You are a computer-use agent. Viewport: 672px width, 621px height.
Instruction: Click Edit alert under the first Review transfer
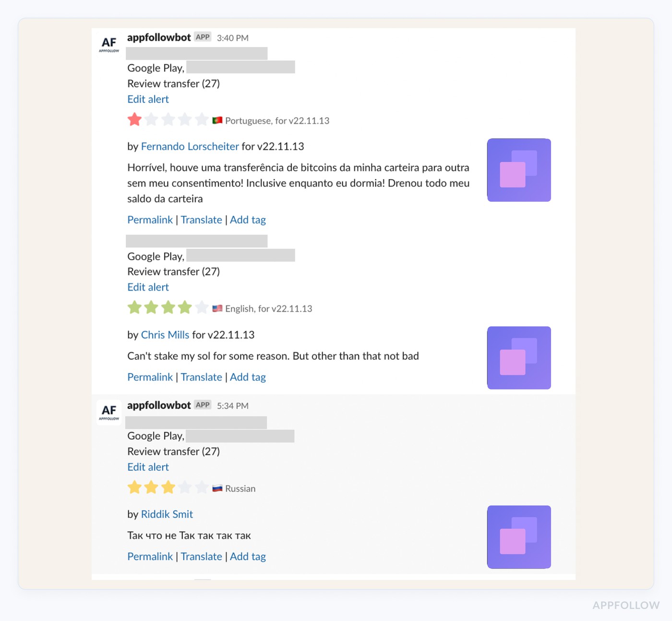pos(148,99)
